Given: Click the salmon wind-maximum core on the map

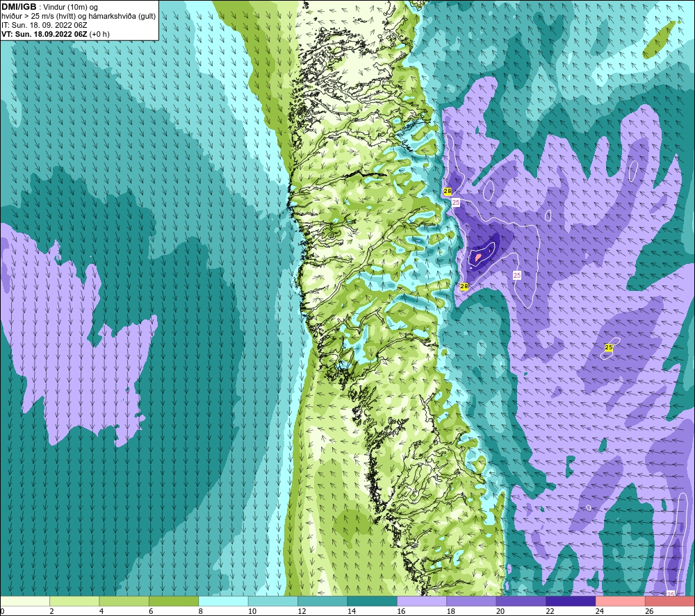Looking at the screenshot, I should click(x=478, y=256).
